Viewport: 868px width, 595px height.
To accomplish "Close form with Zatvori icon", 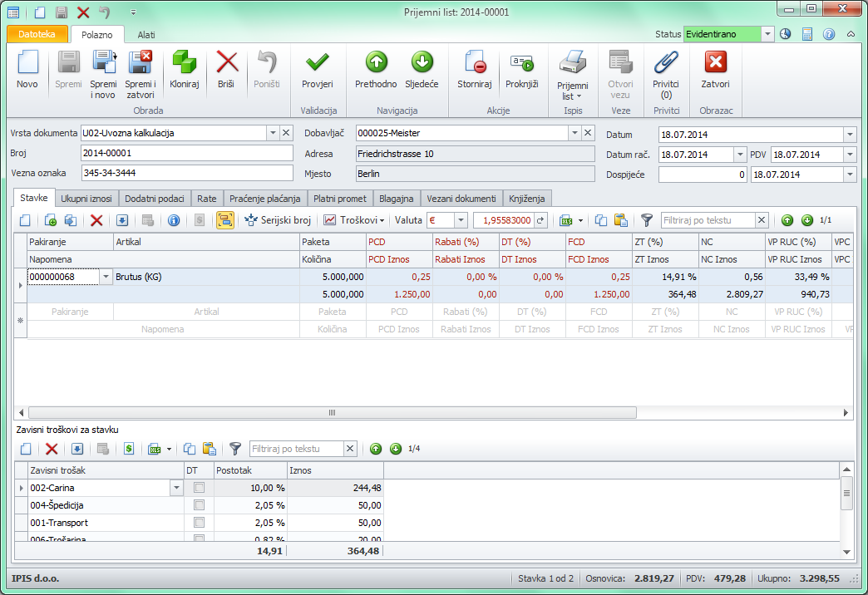I will point(715,62).
